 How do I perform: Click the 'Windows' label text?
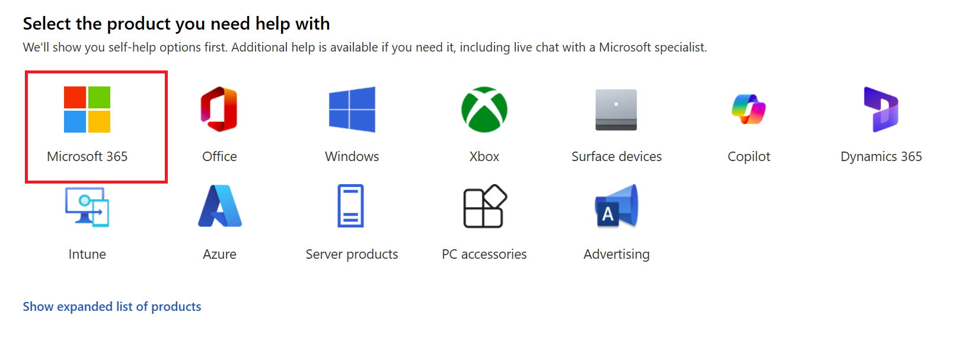coord(352,156)
